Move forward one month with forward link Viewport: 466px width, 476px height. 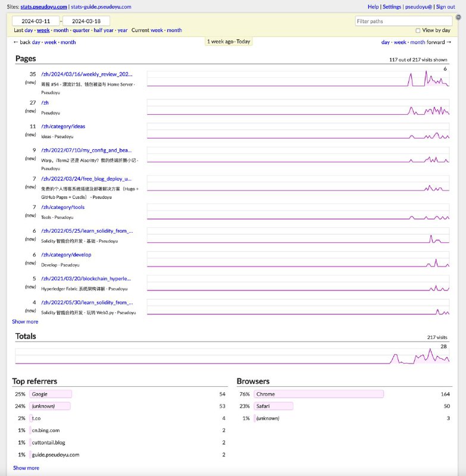(x=418, y=42)
